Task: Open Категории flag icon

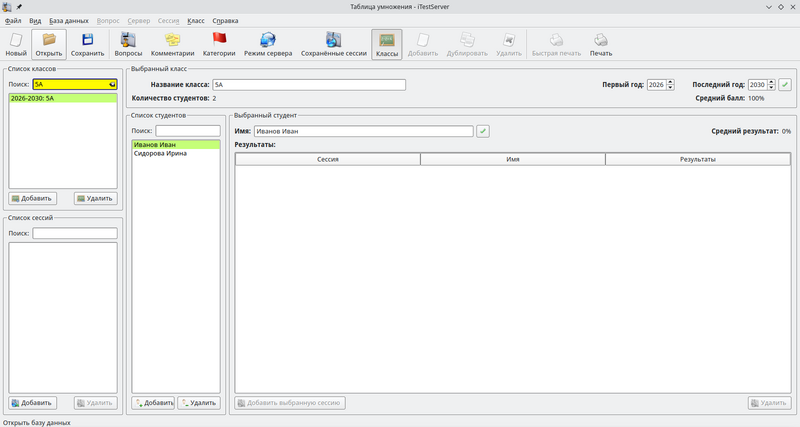Action: click(219, 44)
